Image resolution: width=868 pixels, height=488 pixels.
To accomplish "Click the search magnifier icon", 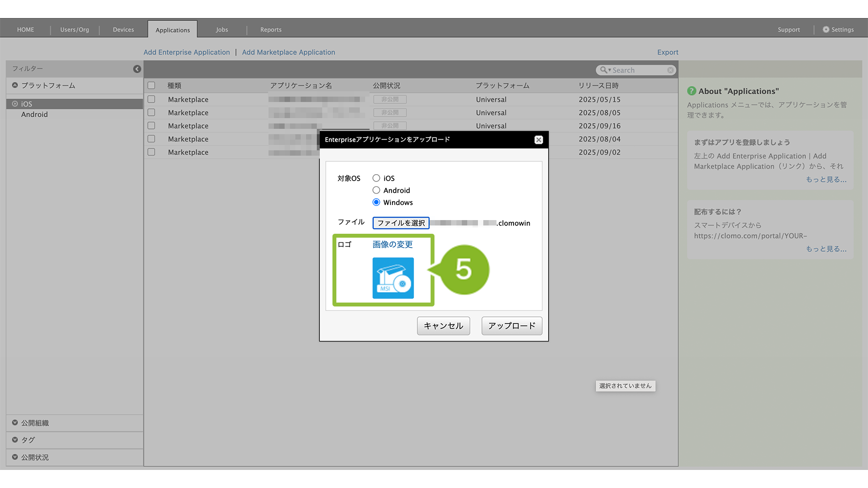I will click(604, 70).
